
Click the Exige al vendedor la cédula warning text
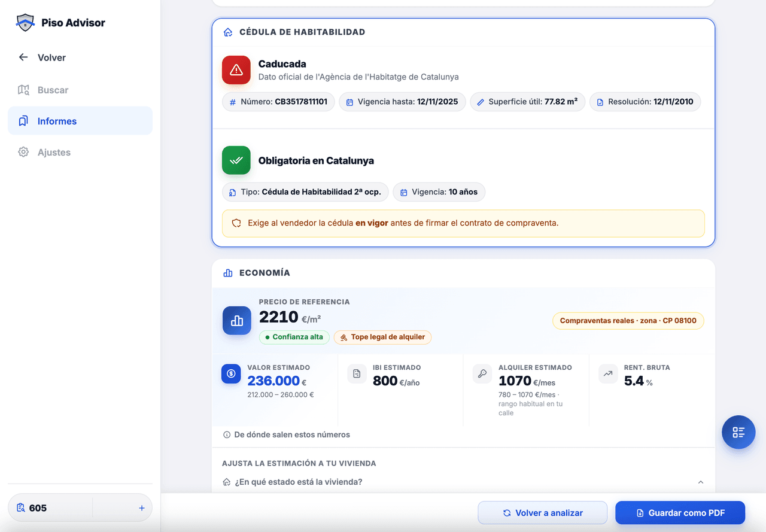point(403,223)
